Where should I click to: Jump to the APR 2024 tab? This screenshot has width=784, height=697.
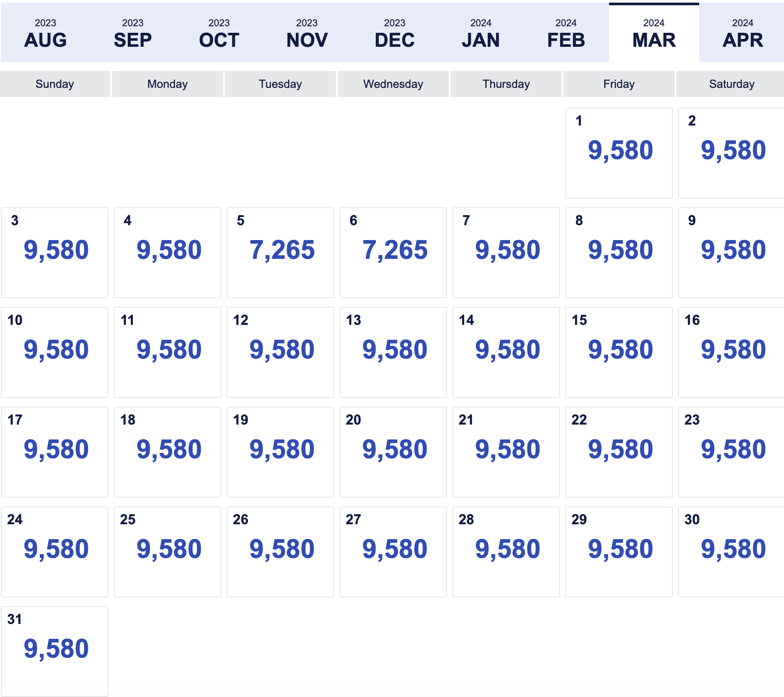pyautogui.click(x=742, y=33)
